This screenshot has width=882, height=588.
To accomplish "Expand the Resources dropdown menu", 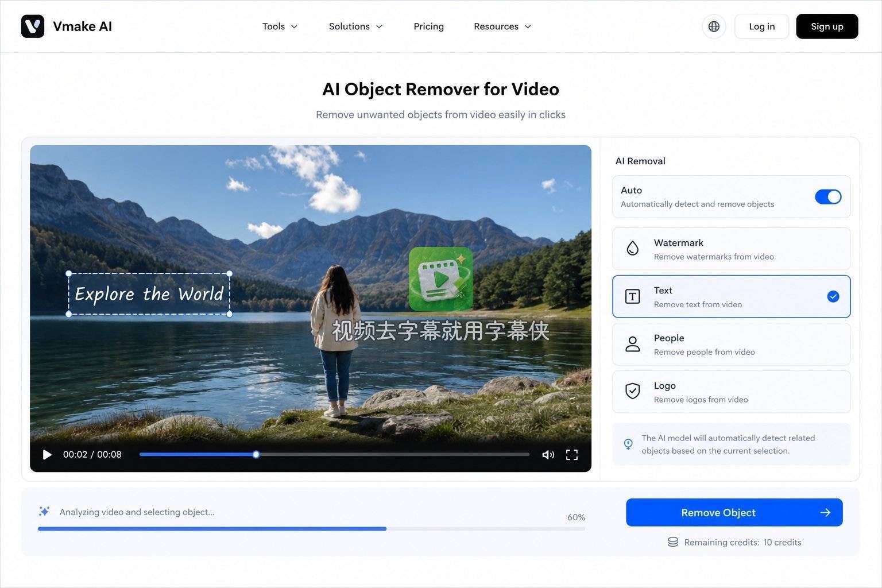I will click(x=502, y=26).
